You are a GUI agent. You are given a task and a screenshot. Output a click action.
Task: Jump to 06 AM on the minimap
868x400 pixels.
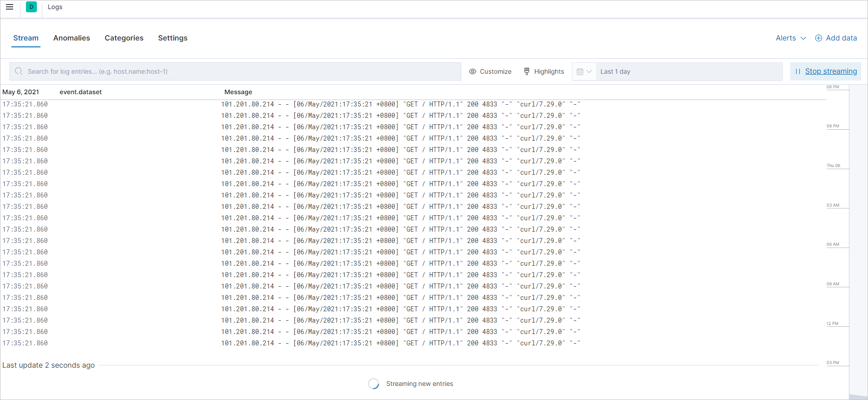pyautogui.click(x=833, y=244)
